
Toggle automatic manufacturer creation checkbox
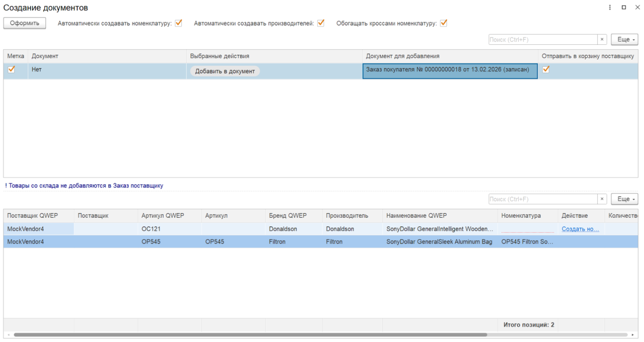[x=321, y=23]
